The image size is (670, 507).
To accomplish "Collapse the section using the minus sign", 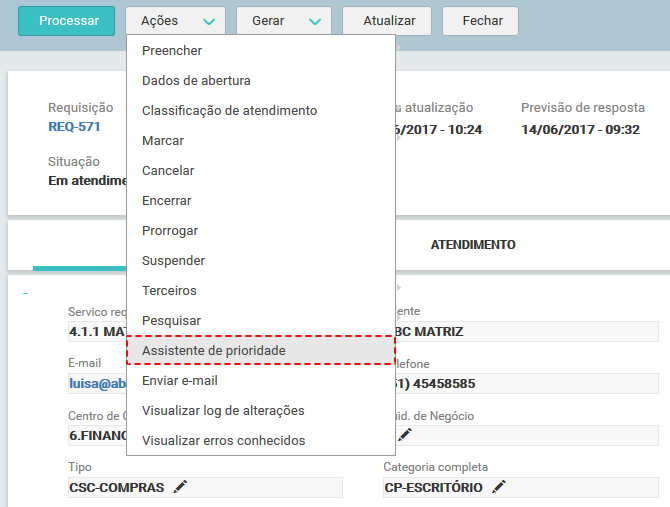I will (25, 294).
